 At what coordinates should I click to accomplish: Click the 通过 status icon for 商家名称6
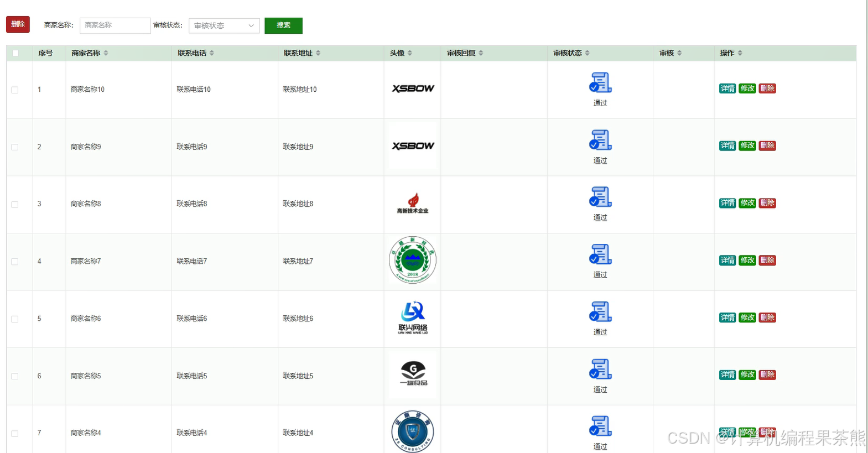pos(600,312)
